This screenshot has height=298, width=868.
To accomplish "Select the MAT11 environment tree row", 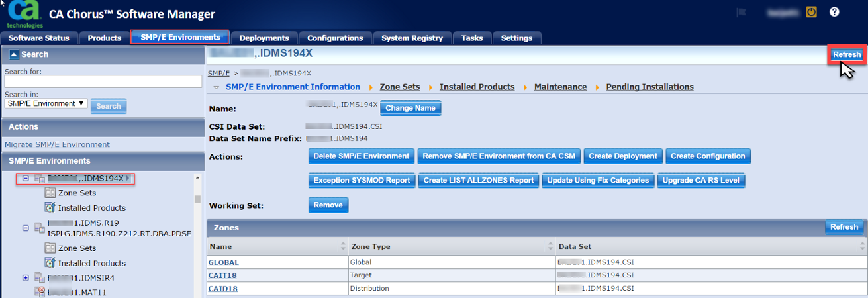I will point(76,292).
